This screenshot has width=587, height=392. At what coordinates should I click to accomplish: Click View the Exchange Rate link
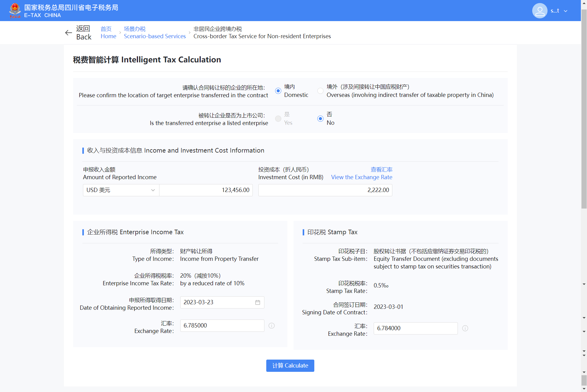[361, 173]
